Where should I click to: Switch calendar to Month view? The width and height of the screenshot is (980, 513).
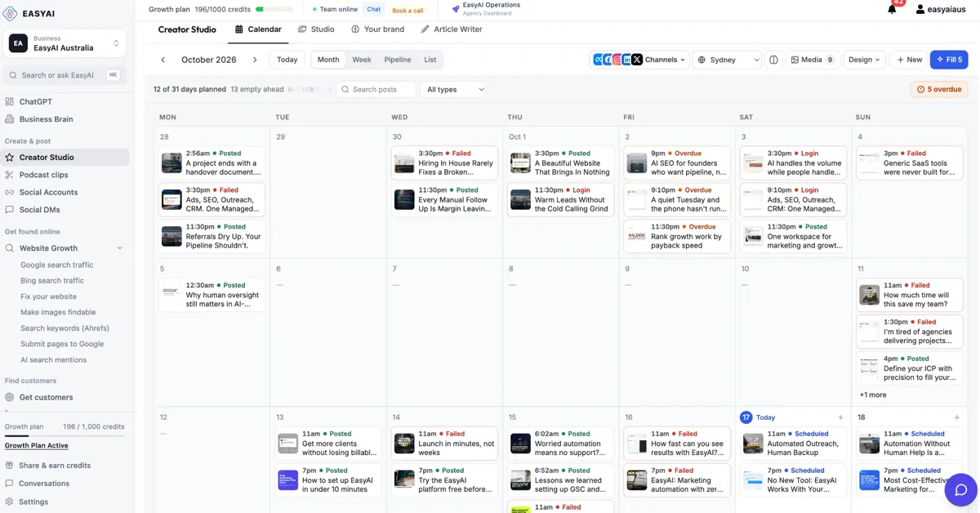pyautogui.click(x=328, y=60)
